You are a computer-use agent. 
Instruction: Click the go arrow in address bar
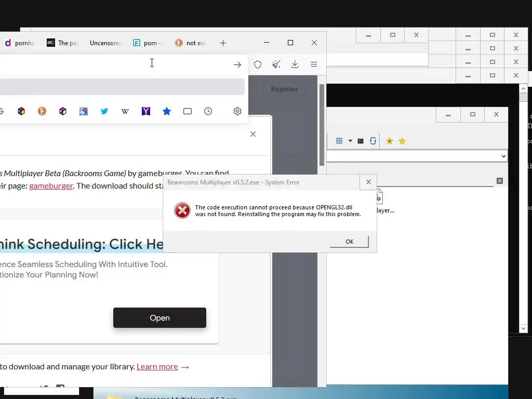(237, 64)
